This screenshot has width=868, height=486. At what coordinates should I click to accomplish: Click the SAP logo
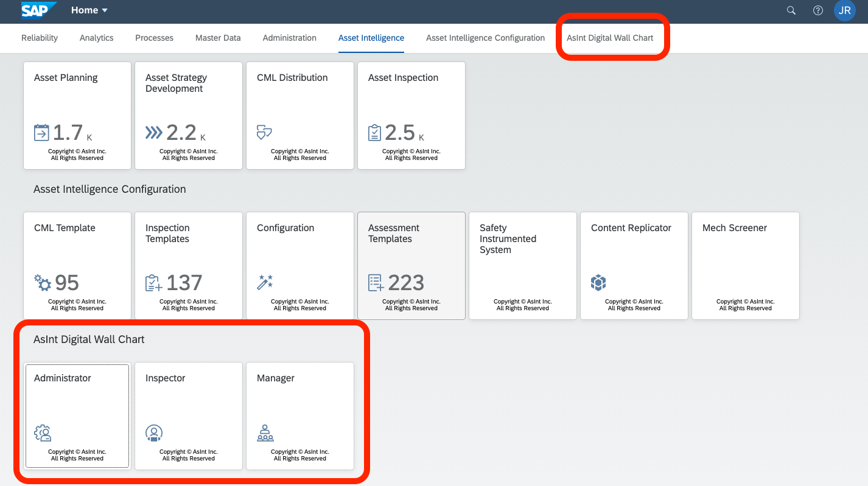(39, 10)
